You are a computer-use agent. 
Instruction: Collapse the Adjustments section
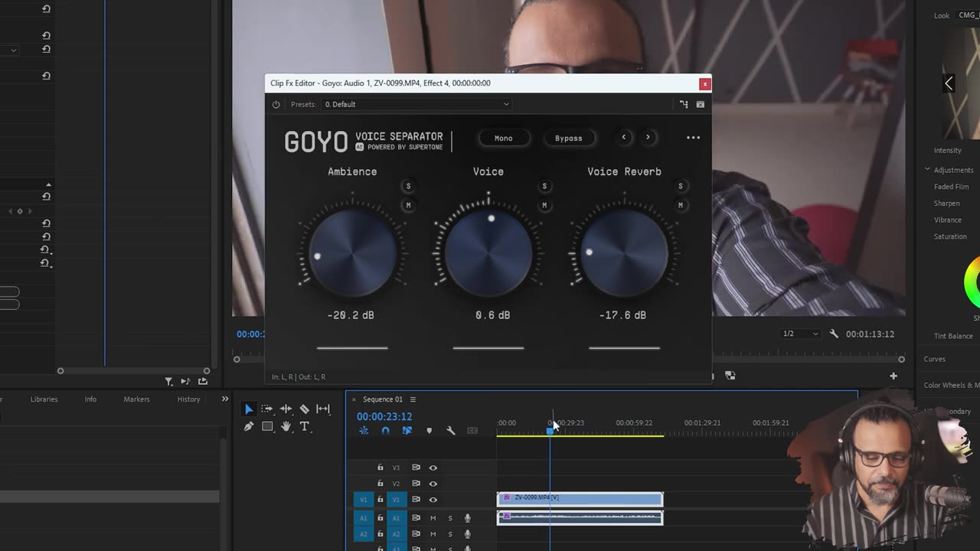(927, 169)
